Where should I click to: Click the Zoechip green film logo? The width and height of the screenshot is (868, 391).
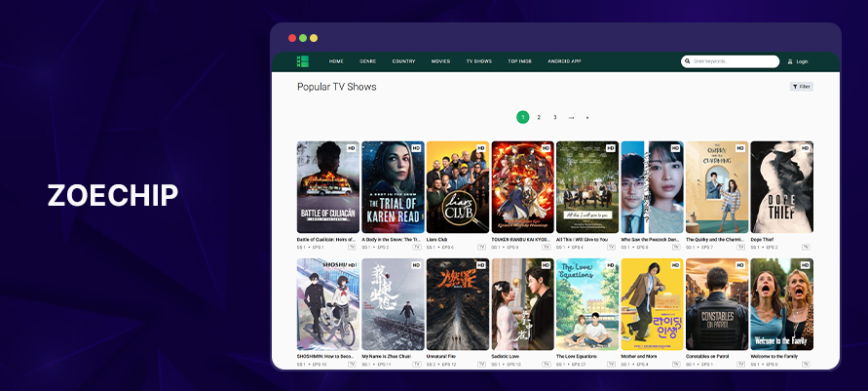(x=302, y=61)
